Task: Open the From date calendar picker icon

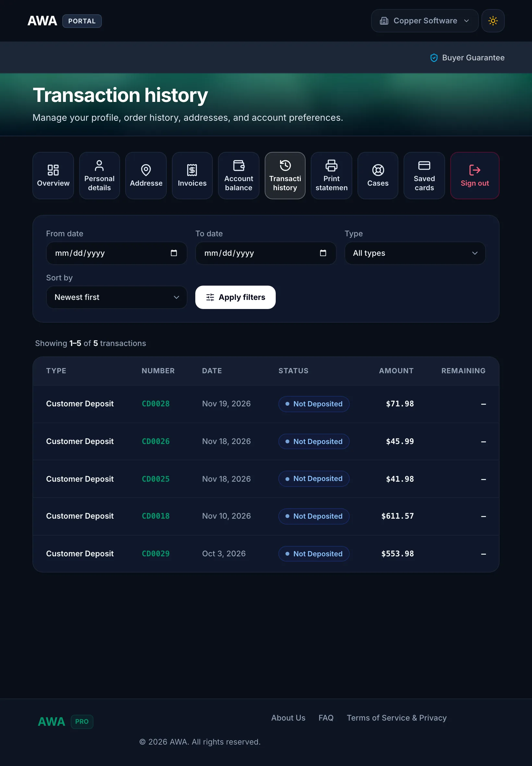Action: [x=174, y=253]
